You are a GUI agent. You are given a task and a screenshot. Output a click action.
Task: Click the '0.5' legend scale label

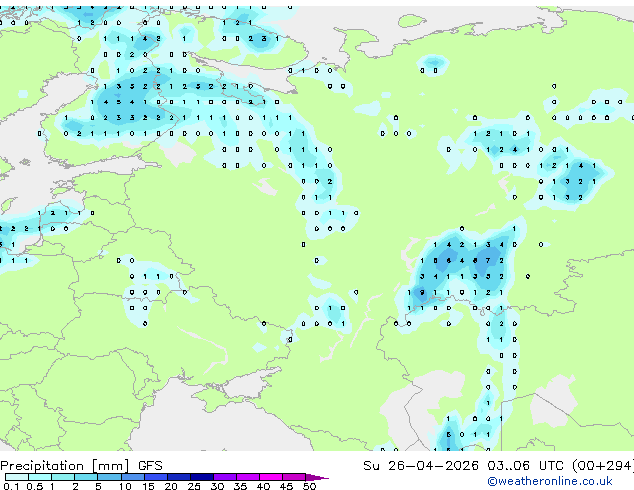pyautogui.click(x=35, y=486)
